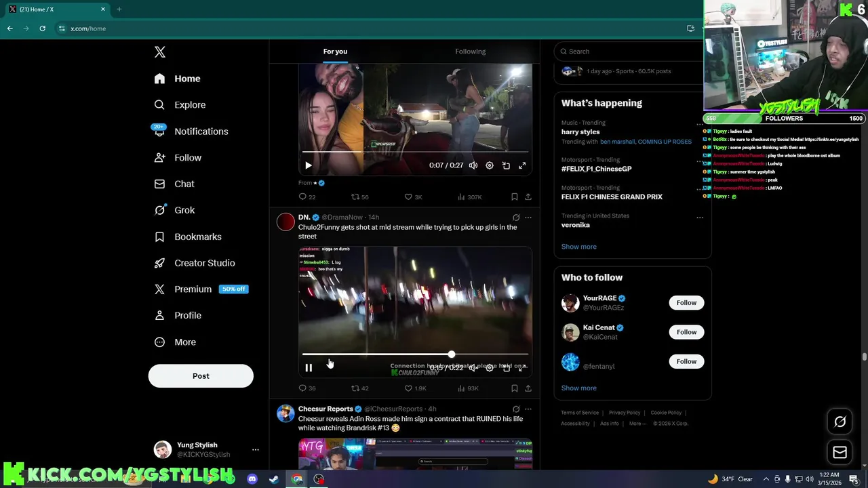Like the DramaNow post with 1.9K likes
This screenshot has width=868, height=488.
[x=415, y=388]
